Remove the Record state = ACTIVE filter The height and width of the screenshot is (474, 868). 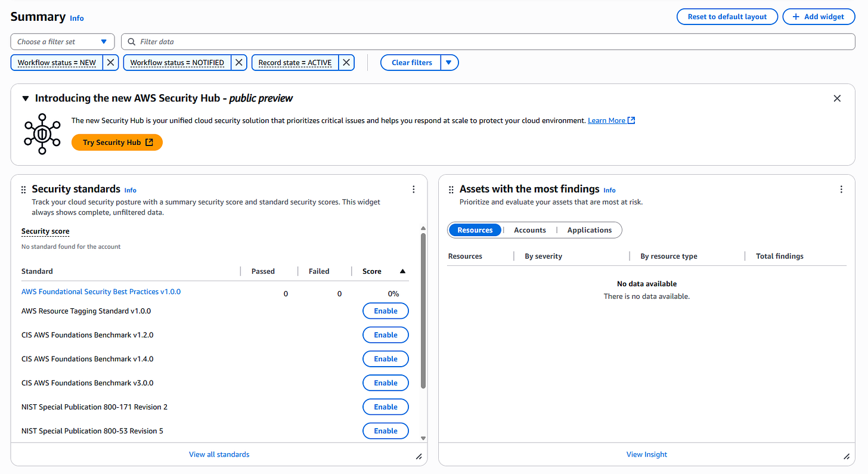[x=346, y=63]
